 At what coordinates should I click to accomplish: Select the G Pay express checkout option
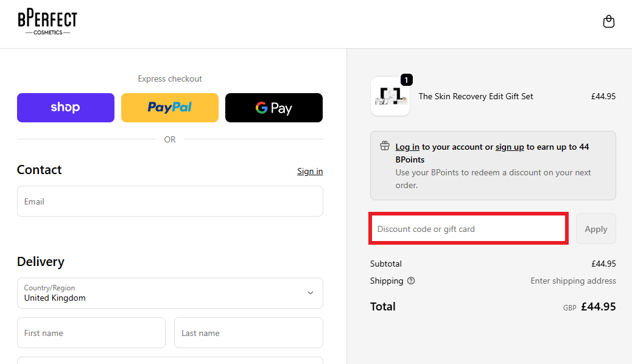(x=273, y=107)
